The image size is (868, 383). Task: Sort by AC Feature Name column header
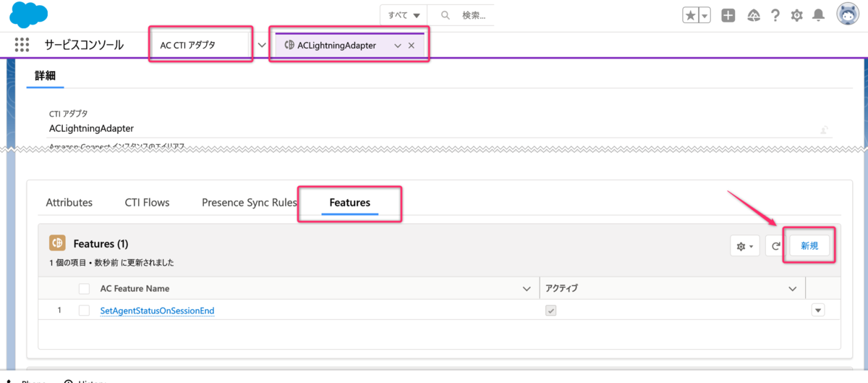135,288
